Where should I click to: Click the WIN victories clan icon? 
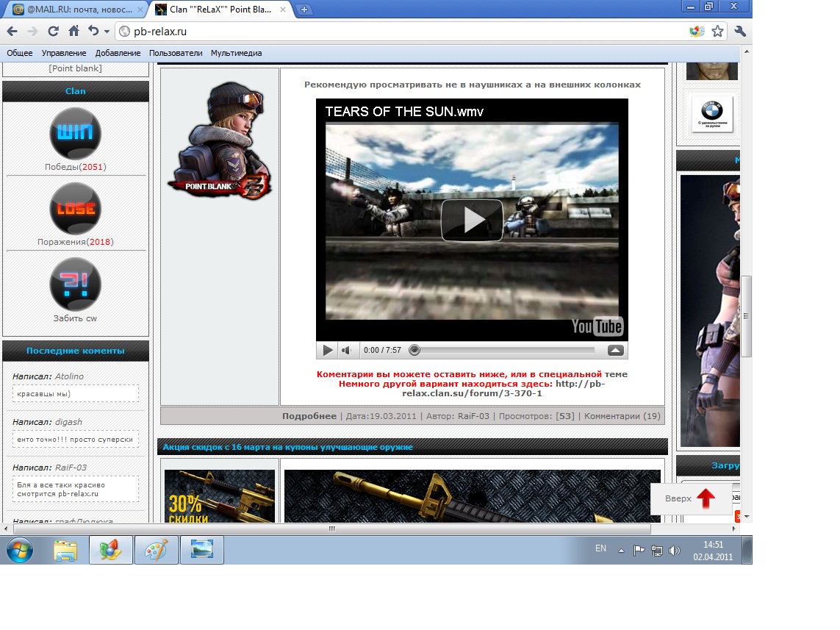click(76, 134)
